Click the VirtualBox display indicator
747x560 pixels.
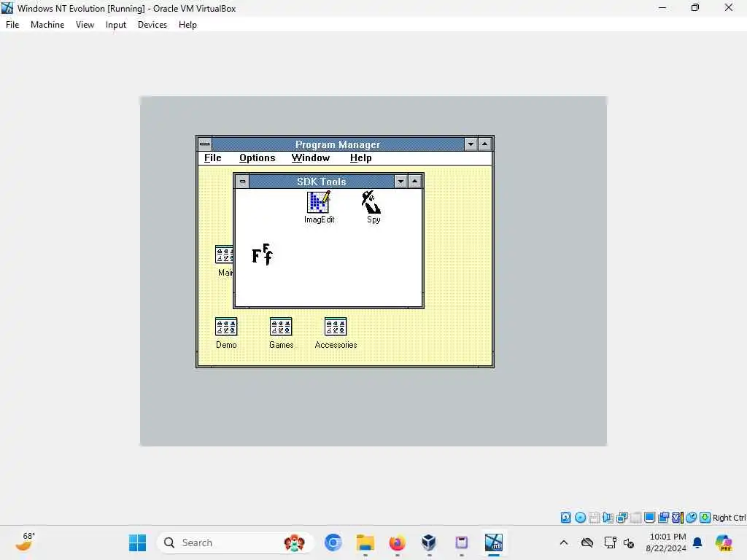pyautogui.click(x=649, y=518)
